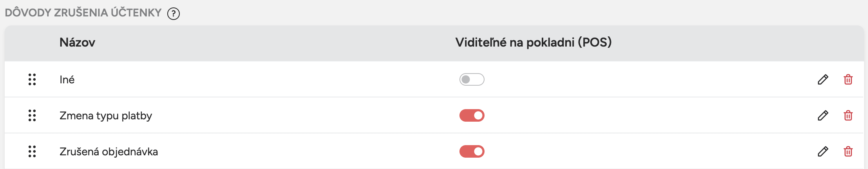The width and height of the screenshot is (868, 169).
Task: Enable POS visibility for Iné
Action: (472, 79)
